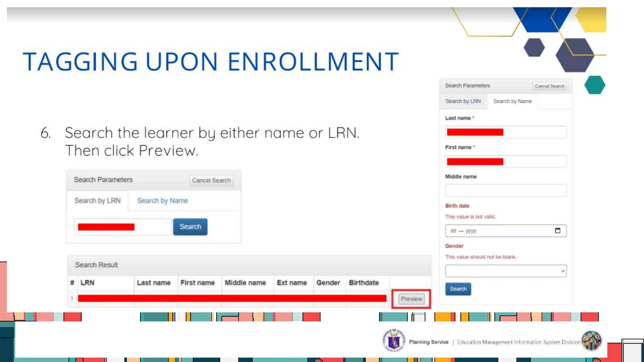644x362 pixels.
Task: Click Cancel Search in left Search Parameters panel
Action: [x=211, y=180]
